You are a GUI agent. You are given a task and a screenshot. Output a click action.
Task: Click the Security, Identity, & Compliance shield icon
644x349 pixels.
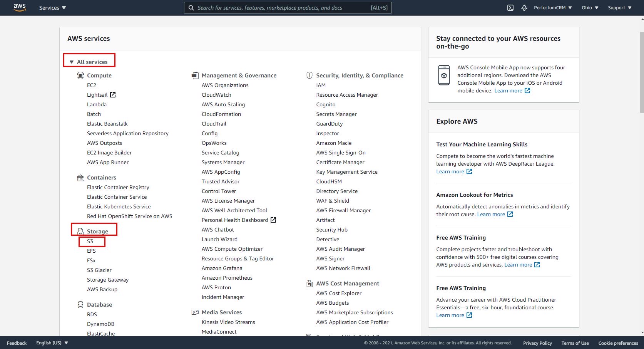coord(309,76)
